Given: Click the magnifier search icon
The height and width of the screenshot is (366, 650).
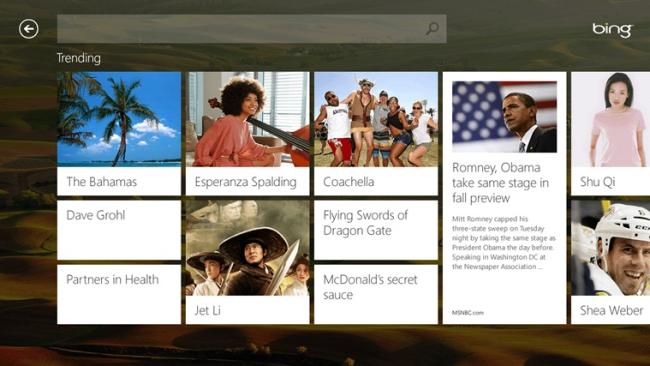Looking at the screenshot, I should [432, 29].
